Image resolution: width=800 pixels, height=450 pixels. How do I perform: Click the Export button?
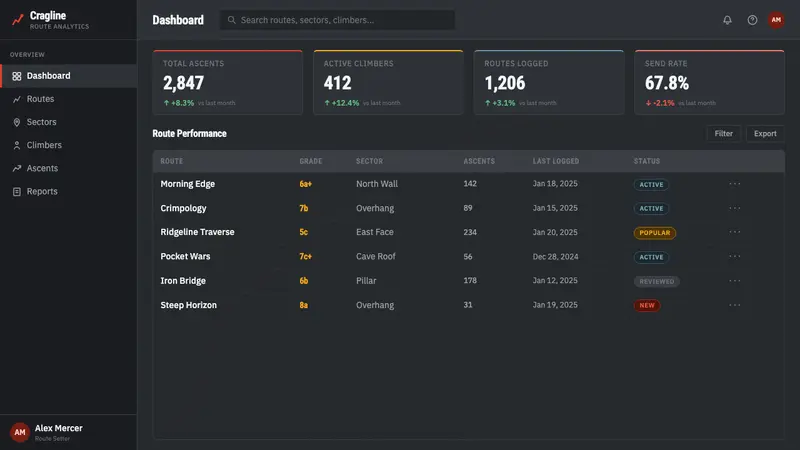point(765,134)
